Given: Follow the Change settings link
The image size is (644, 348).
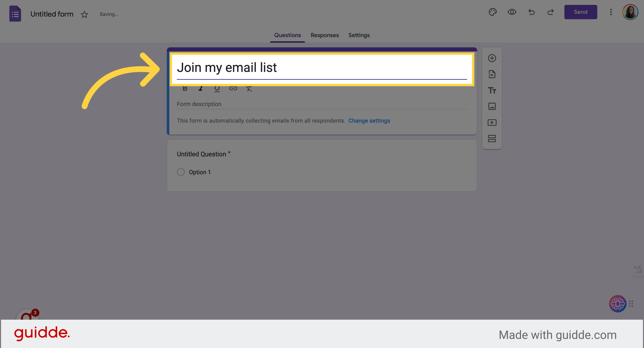Looking at the screenshot, I should tap(369, 121).
